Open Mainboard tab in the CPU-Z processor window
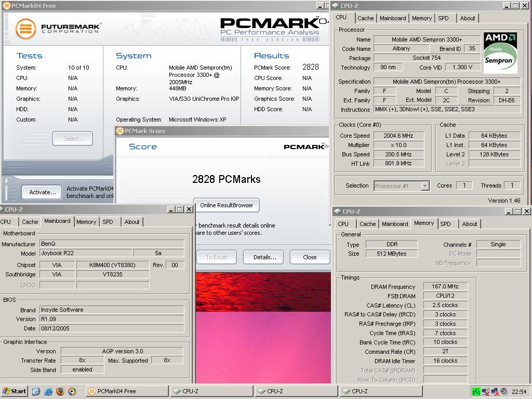Viewport: 532px width, 399px height. [393, 18]
